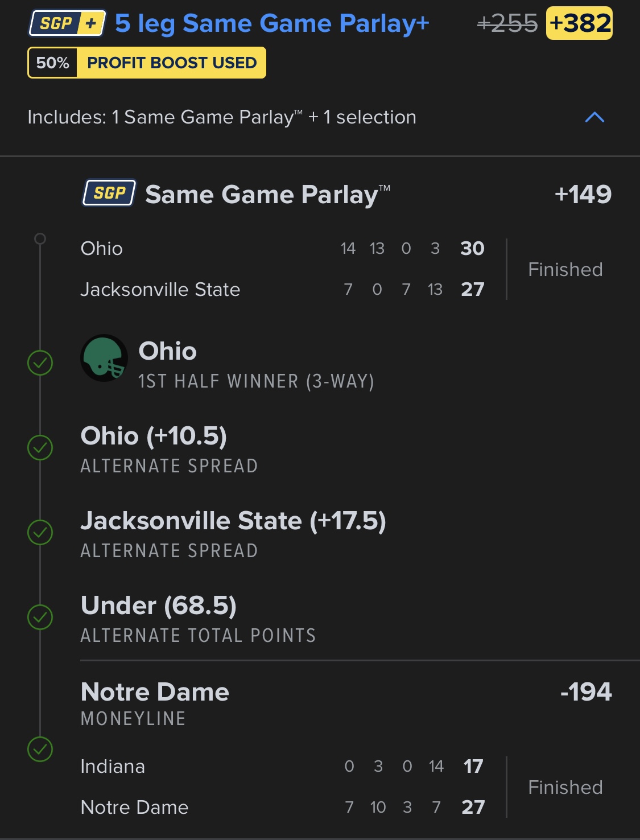Click the boosted +382 odds badge
This screenshot has height=840, width=640.
579,23
